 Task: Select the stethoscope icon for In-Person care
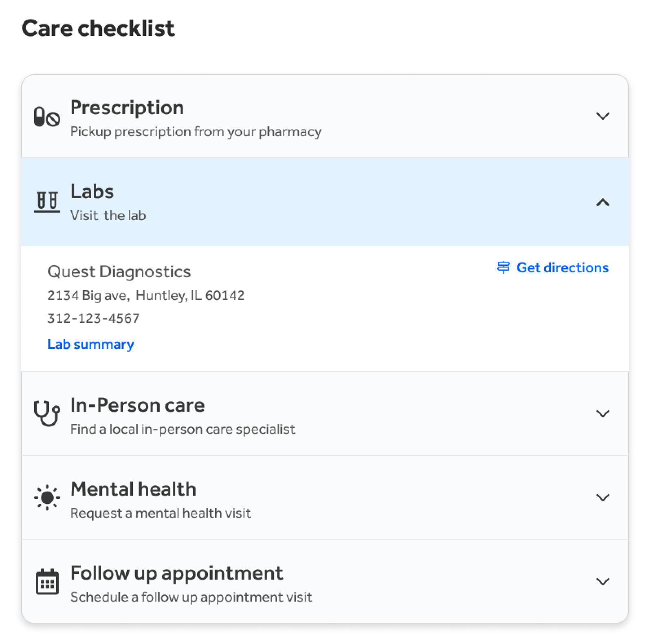(x=46, y=414)
